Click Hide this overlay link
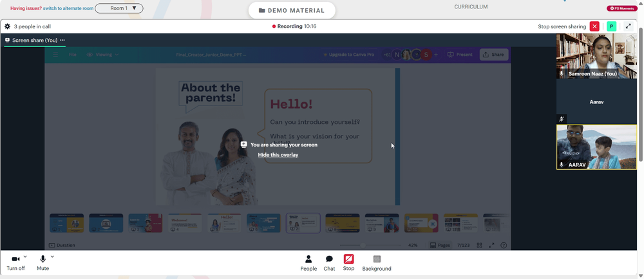This screenshot has height=279, width=644. click(x=278, y=155)
